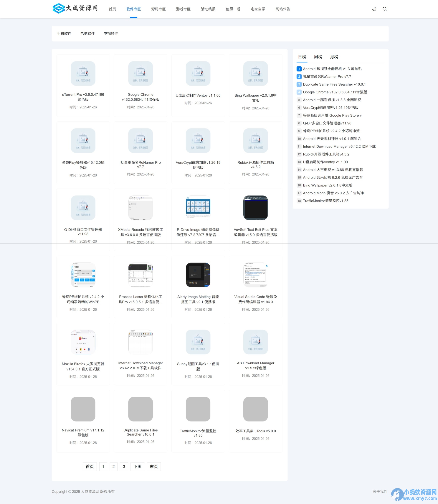Switch to the 月榜 ranking tab

point(334,57)
